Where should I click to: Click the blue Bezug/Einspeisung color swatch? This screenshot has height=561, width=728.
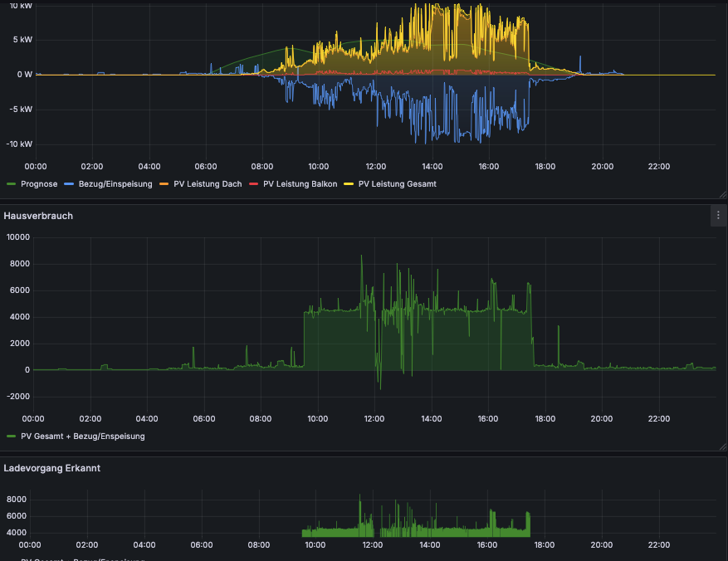(70, 184)
